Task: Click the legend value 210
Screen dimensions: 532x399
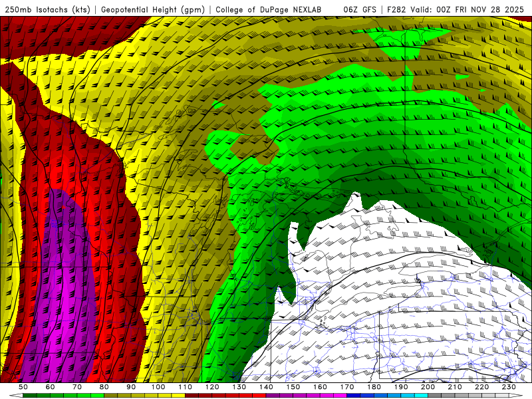Action: [x=455, y=387]
